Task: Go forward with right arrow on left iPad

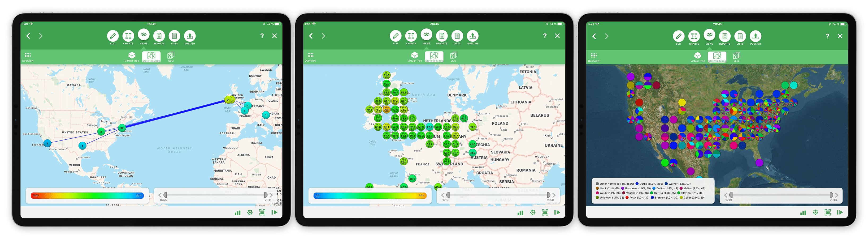Action: (41, 36)
